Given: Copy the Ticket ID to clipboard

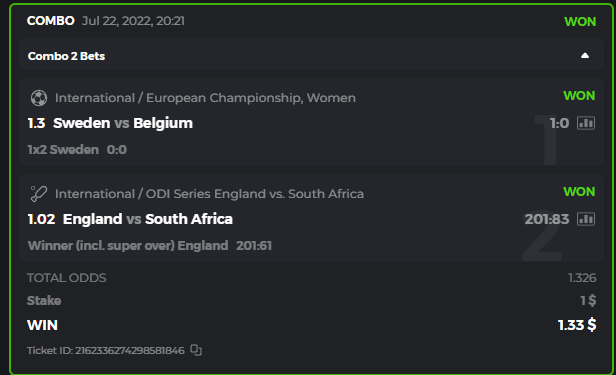Looking at the screenshot, I should [196, 350].
